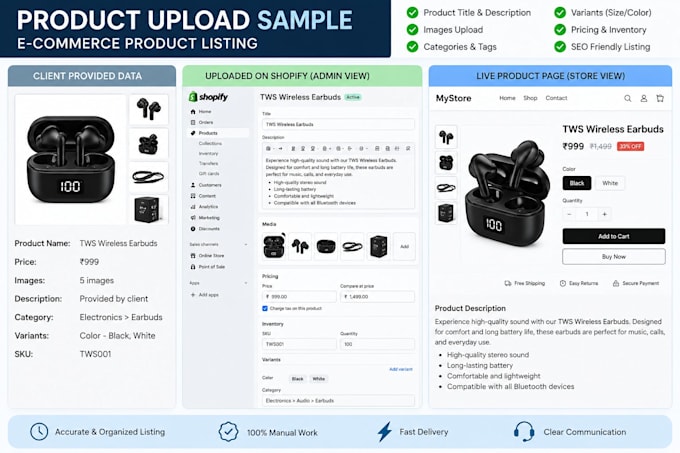
Task: Open Shop in MyStore navigation
Action: (530, 98)
